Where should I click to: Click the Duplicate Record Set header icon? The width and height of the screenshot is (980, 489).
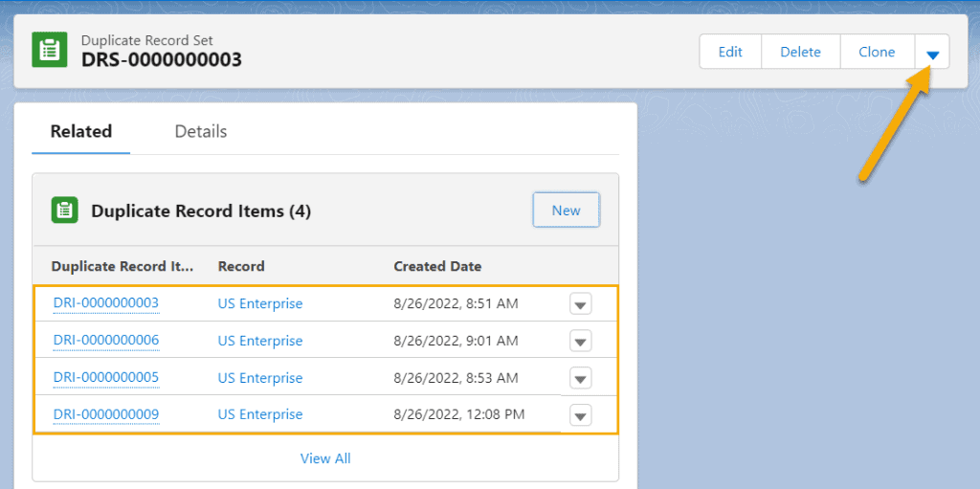(x=50, y=51)
